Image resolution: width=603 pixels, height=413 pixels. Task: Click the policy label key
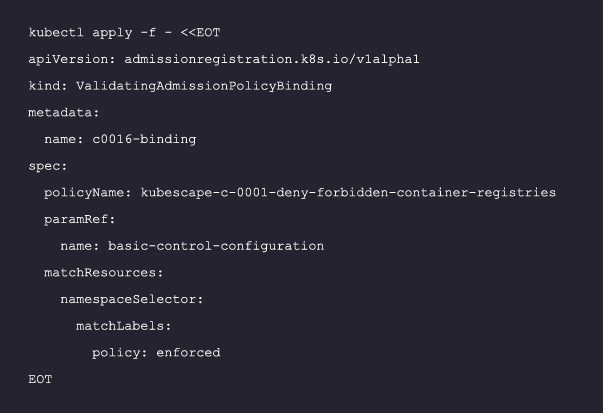120,352
